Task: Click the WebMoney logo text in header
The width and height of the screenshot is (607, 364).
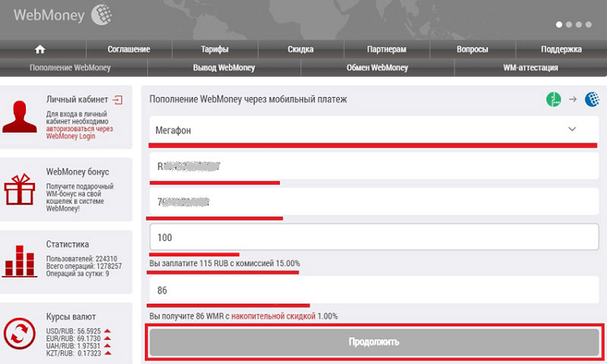Action: coord(49,15)
